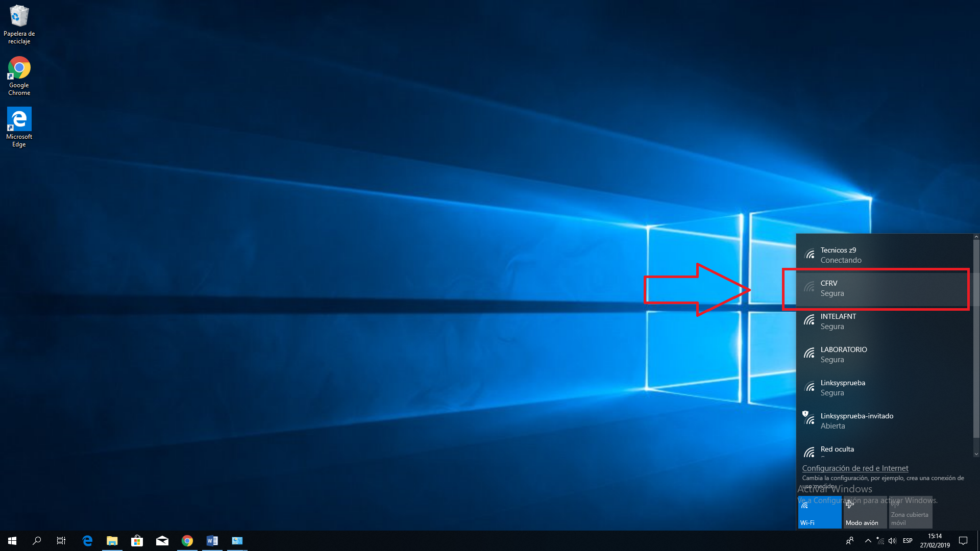Viewport: 980px width, 551px height.
Task: Expand hidden system tray icons chevron
Action: 868,541
